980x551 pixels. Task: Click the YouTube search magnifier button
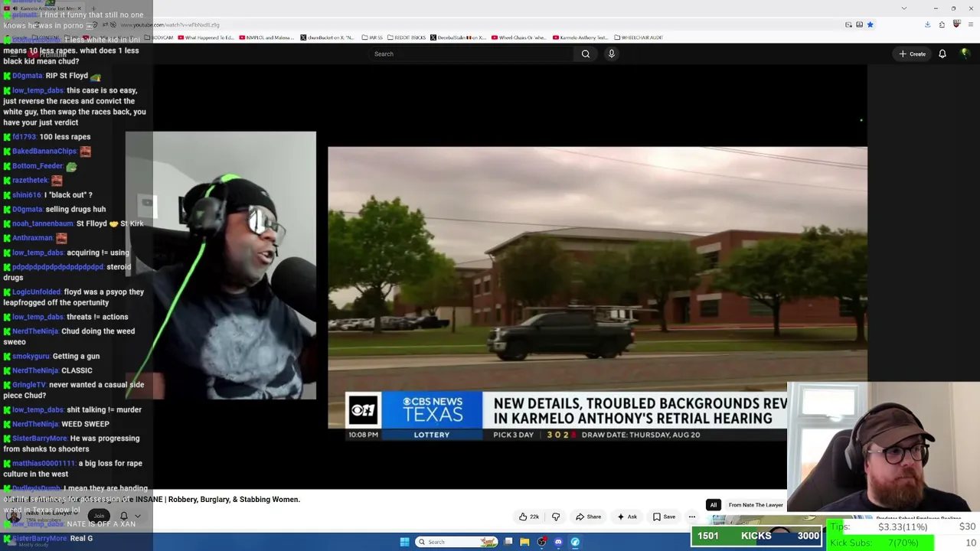click(586, 54)
